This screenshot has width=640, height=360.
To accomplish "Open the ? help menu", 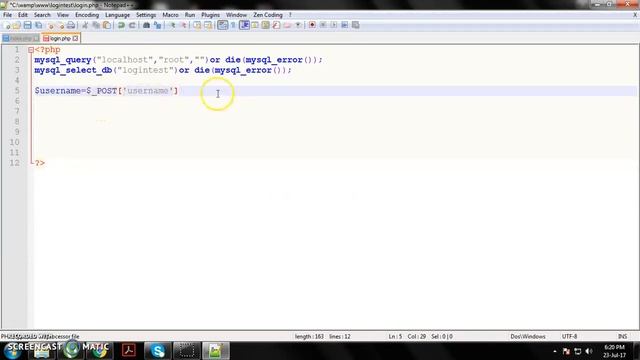I will pos(290,15).
